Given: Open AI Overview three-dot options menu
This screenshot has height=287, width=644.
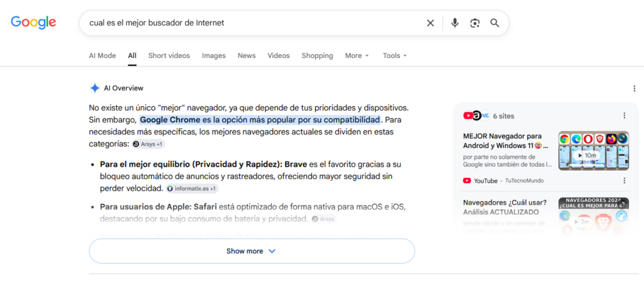Looking at the screenshot, I should point(634,88).
